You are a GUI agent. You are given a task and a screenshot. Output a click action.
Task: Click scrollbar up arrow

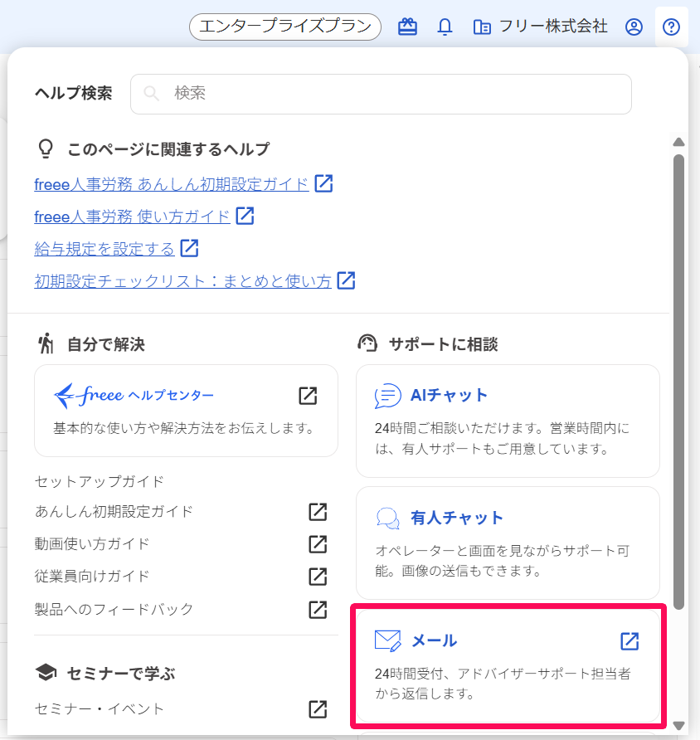point(678,142)
